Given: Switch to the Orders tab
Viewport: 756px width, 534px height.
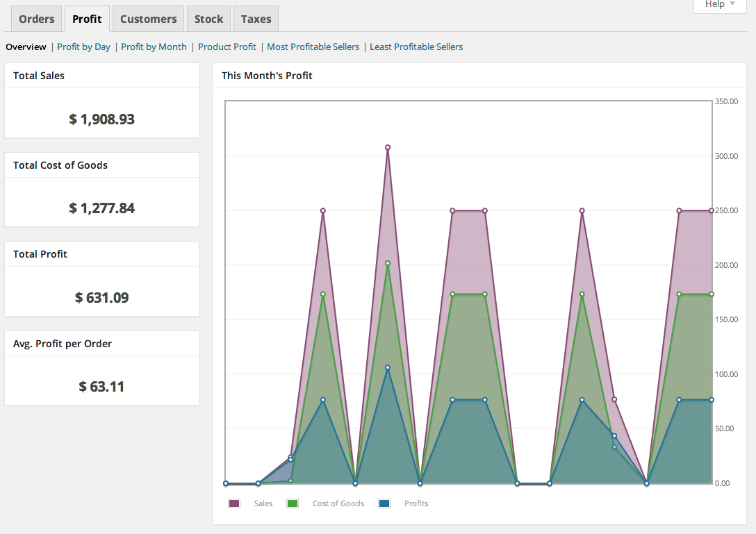Looking at the screenshot, I should pyautogui.click(x=37, y=19).
